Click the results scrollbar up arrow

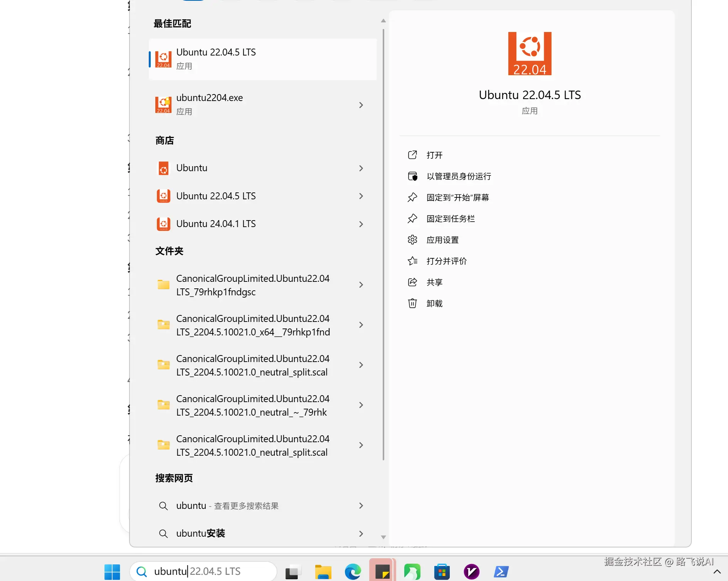coord(383,20)
